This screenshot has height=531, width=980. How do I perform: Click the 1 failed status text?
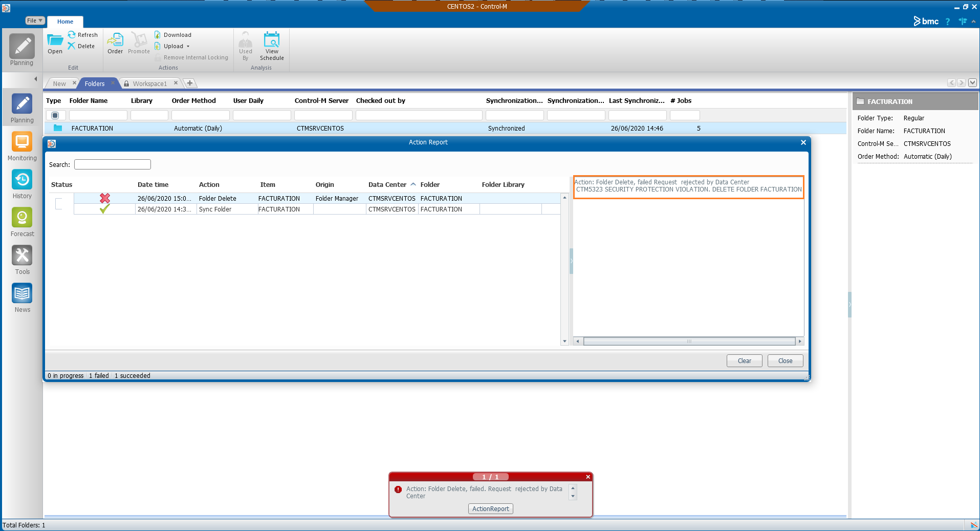click(x=99, y=375)
